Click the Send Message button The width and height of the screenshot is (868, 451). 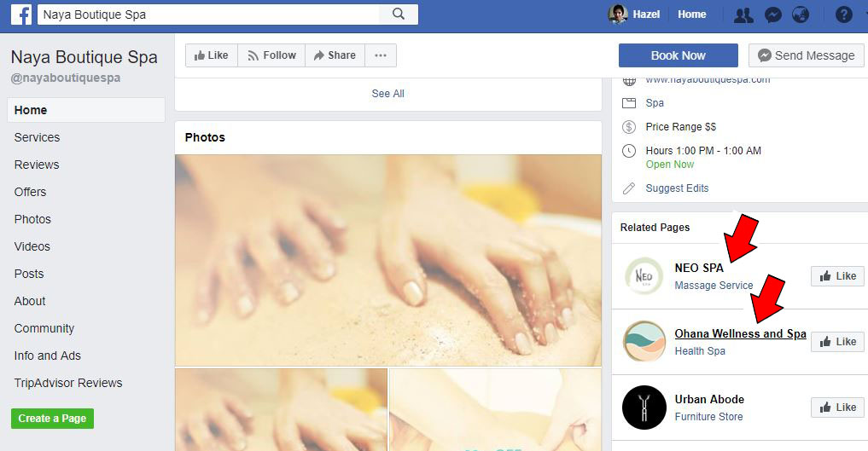tap(806, 55)
